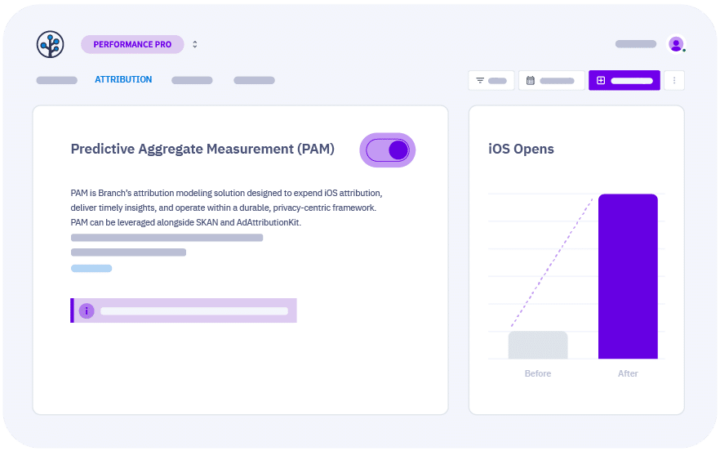Click the After axis label
Viewport: 720px width, 451px height.
point(628,373)
